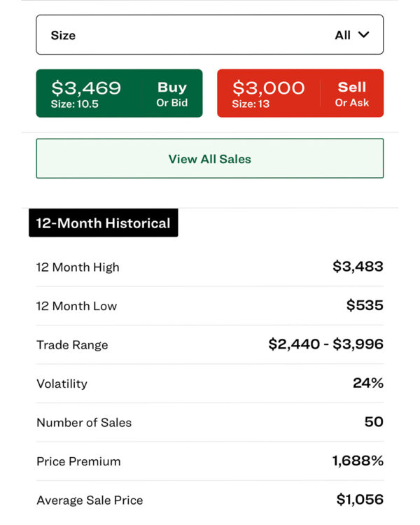Click the $535 low value
The image size is (420, 525).
point(365,305)
